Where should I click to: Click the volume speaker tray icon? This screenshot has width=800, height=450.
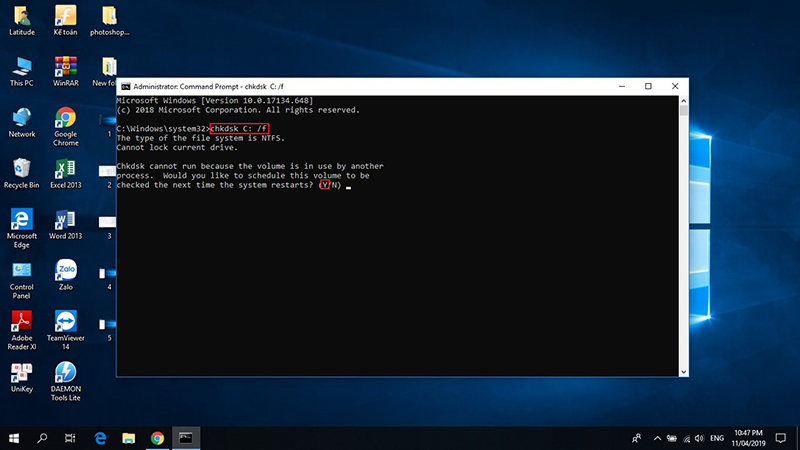tap(699, 438)
